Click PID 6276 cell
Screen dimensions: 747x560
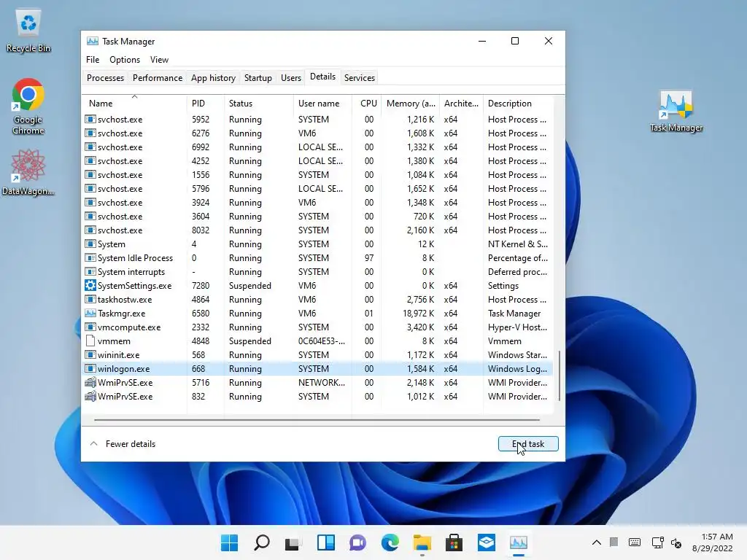click(x=201, y=133)
